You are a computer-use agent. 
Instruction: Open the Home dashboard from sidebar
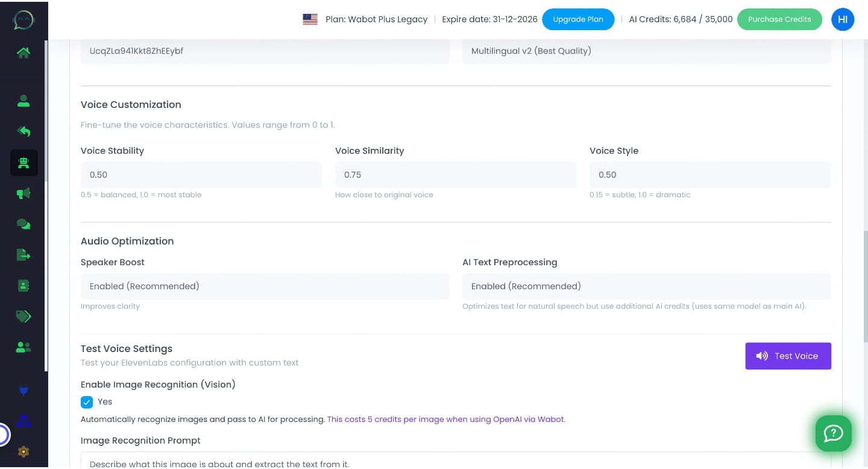[x=24, y=53]
